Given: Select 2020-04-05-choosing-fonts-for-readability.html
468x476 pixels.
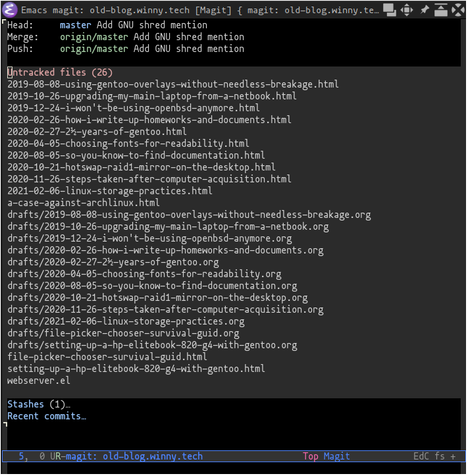Looking at the screenshot, I should 128,144.
